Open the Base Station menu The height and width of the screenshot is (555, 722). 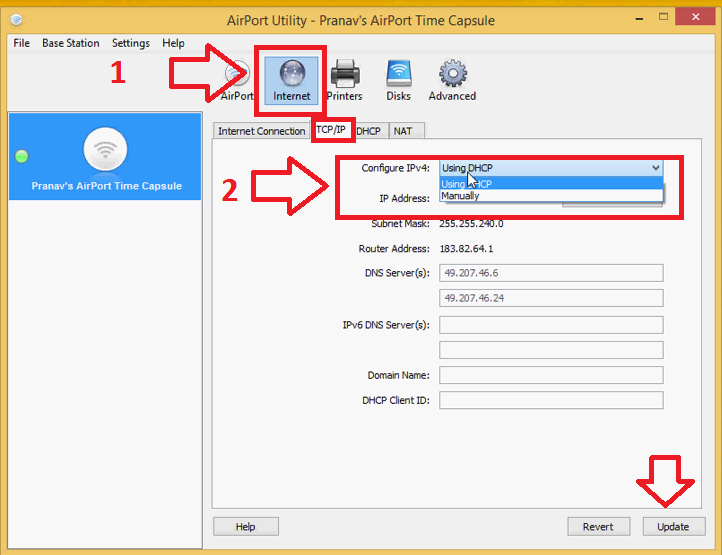click(70, 44)
